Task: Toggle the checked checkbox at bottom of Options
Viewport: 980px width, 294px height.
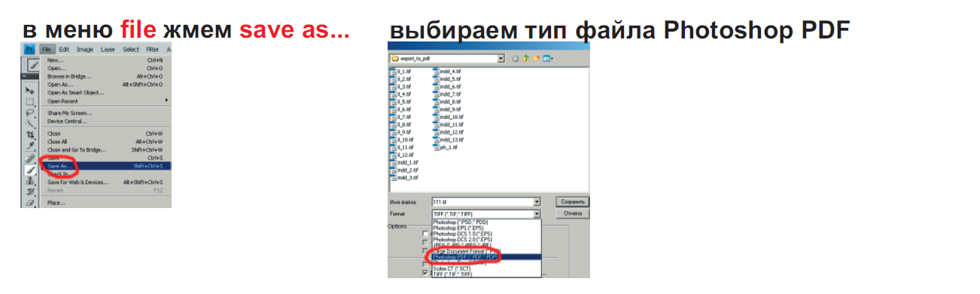Action: point(425,272)
